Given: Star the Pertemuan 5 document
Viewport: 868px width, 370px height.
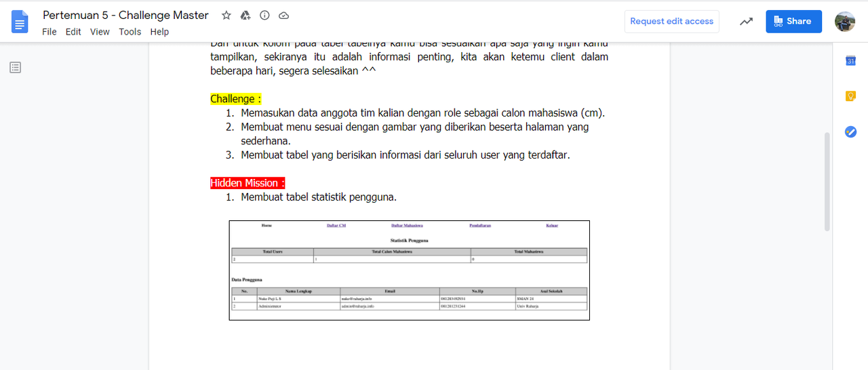Looking at the screenshot, I should click(226, 15).
